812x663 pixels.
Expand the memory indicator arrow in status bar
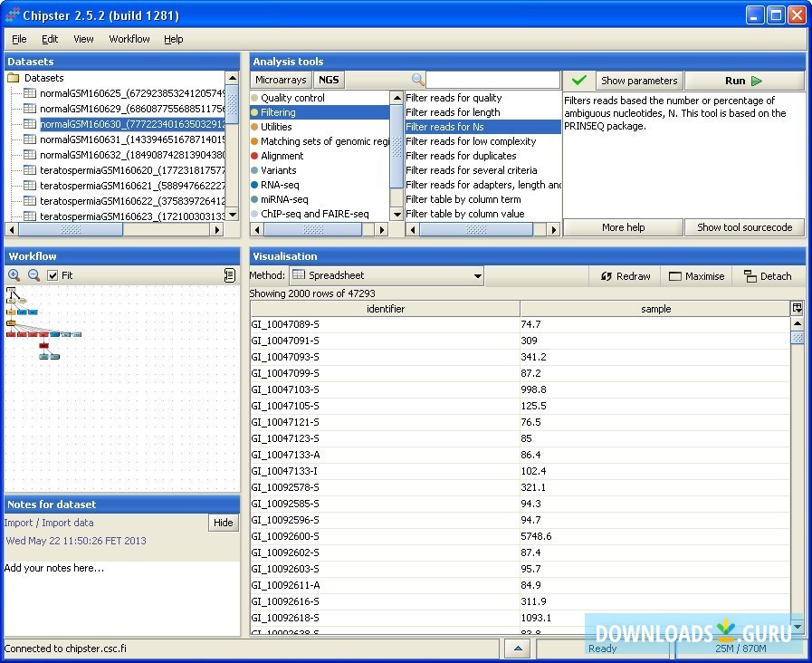coord(516,649)
